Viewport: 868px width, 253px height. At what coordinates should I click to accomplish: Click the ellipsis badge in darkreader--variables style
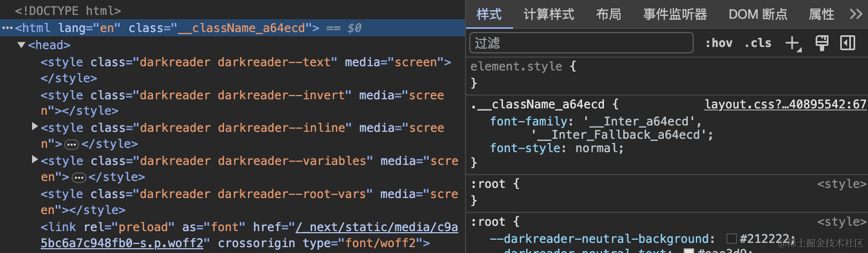pos(79,178)
